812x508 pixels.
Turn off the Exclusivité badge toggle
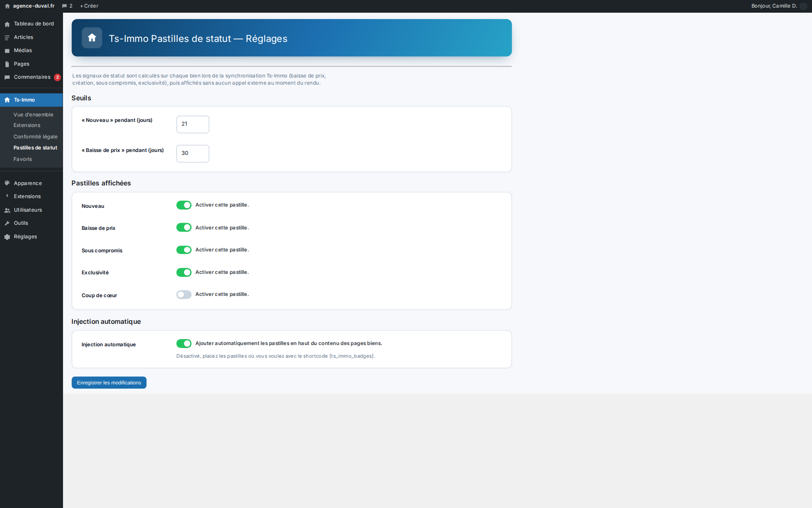pos(184,272)
